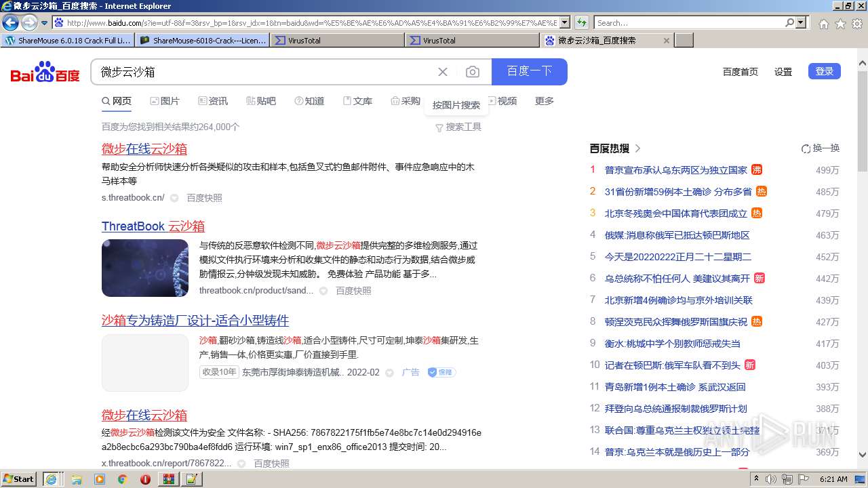Click the volume icon in system tray

[771, 479]
